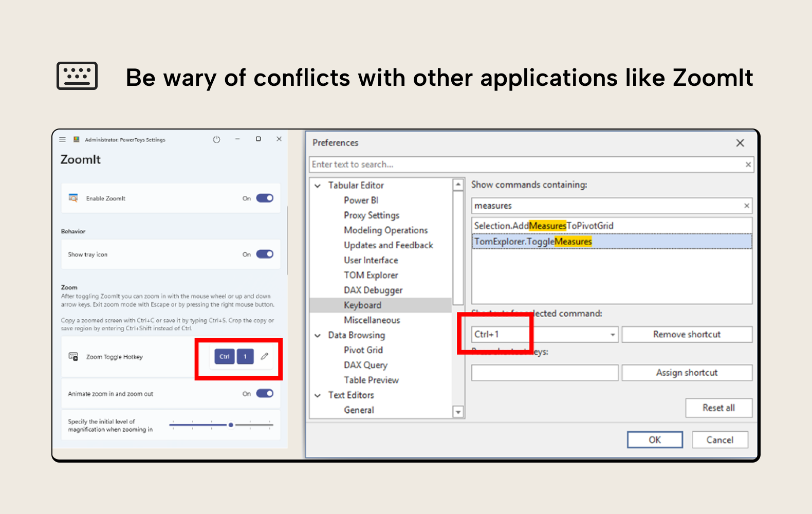
Task: Click the Press shortcut keys input box
Action: click(545, 373)
